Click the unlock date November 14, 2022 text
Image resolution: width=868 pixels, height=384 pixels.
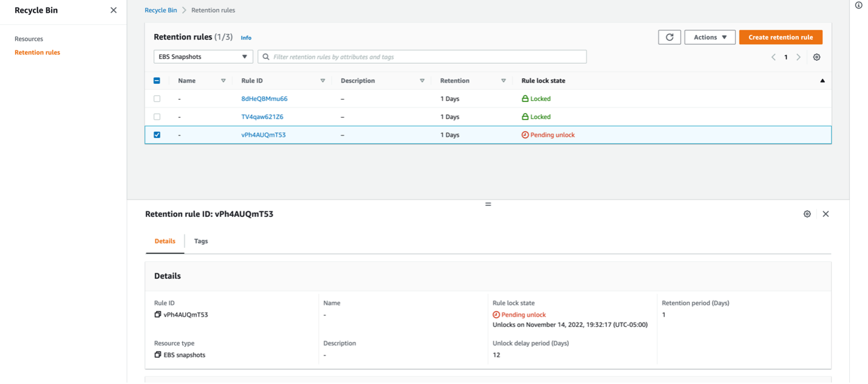570,325
